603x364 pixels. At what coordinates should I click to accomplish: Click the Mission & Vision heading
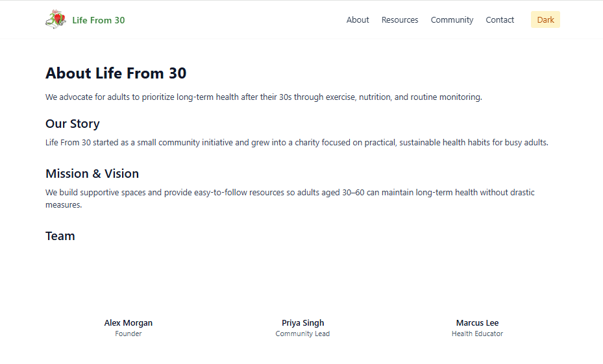coord(92,173)
